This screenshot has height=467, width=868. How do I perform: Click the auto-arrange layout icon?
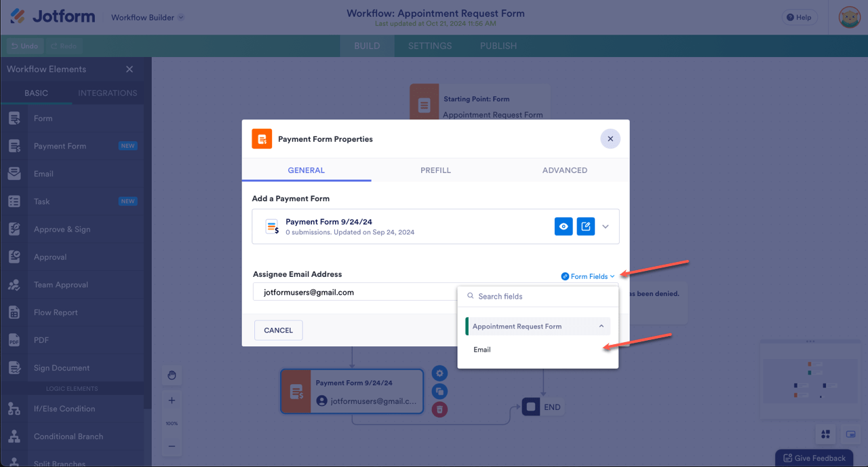pyautogui.click(x=825, y=434)
